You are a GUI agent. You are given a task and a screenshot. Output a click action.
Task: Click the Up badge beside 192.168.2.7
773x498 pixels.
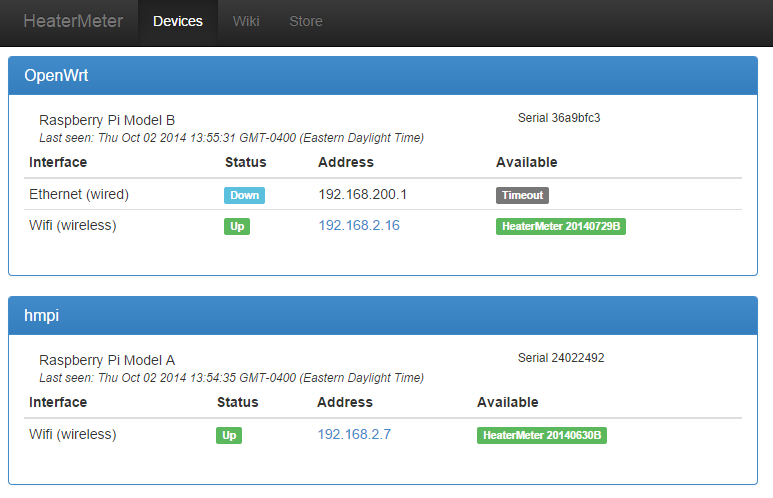pos(229,435)
